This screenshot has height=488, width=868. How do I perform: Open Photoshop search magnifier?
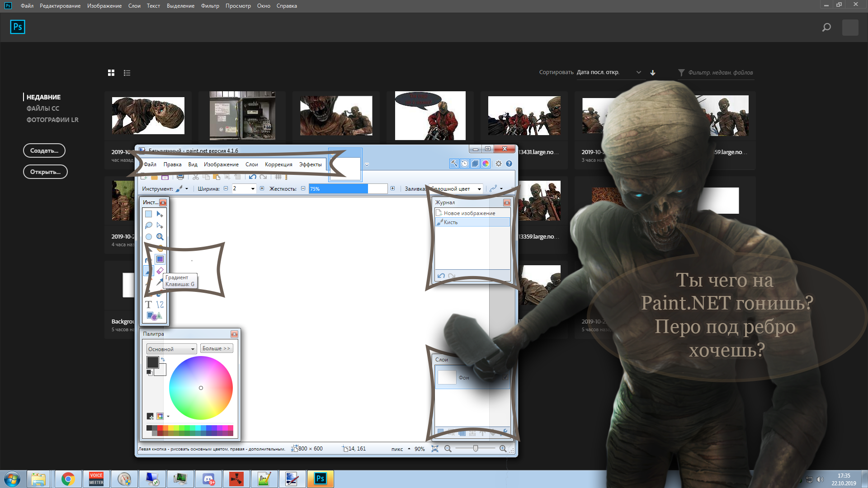pos(826,28)
